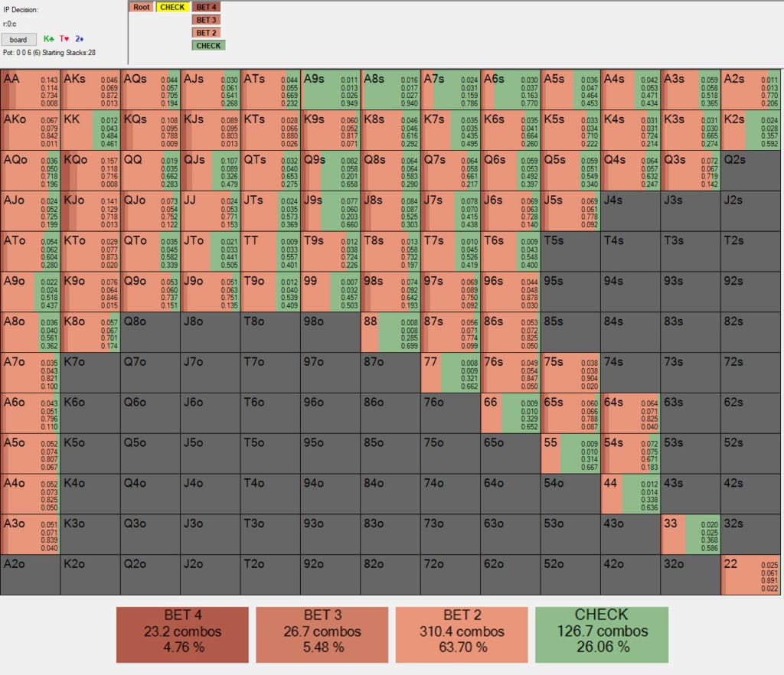Select the A9s hand cell
The image size is (784, 675).
pyautogui.click(x=331, y=90)
